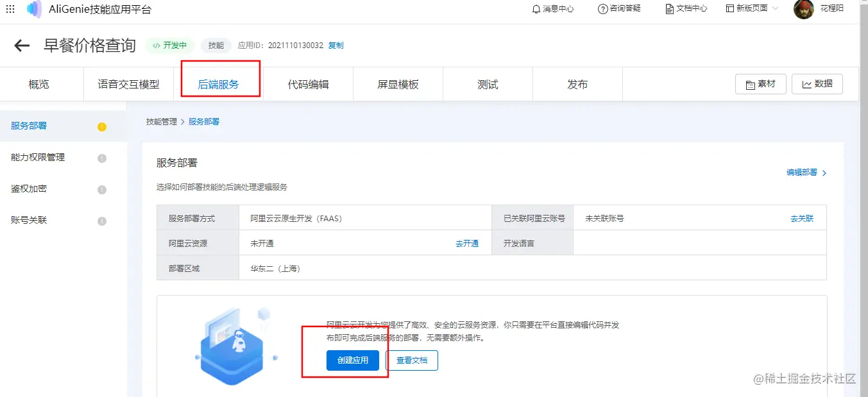Select 服务部署 in the sidebar
Image resolution: width=868 pixels, height=397 pixels.
click(63, 126)
